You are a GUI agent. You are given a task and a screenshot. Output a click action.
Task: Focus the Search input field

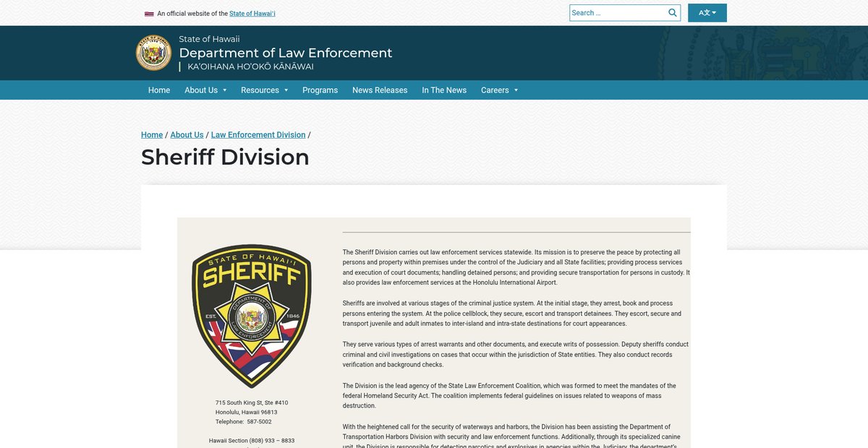[618, 12]
